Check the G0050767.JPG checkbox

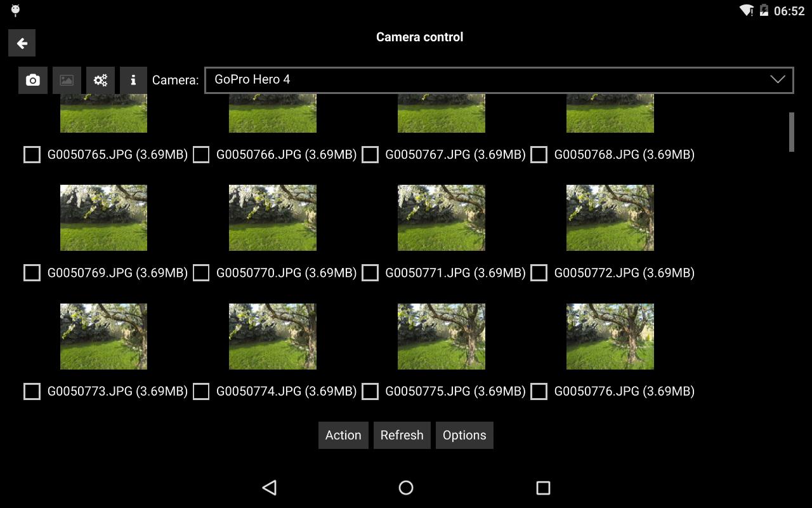tap(370, 154)
